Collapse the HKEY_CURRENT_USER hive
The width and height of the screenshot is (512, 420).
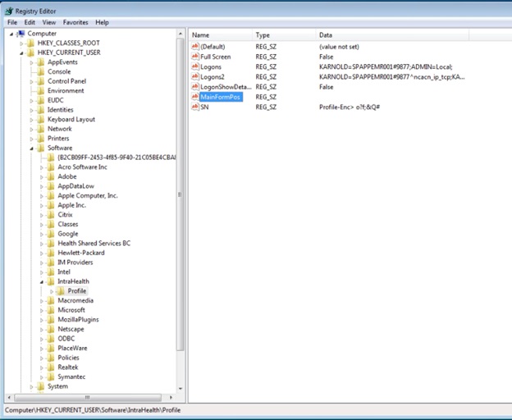[22, 52]
